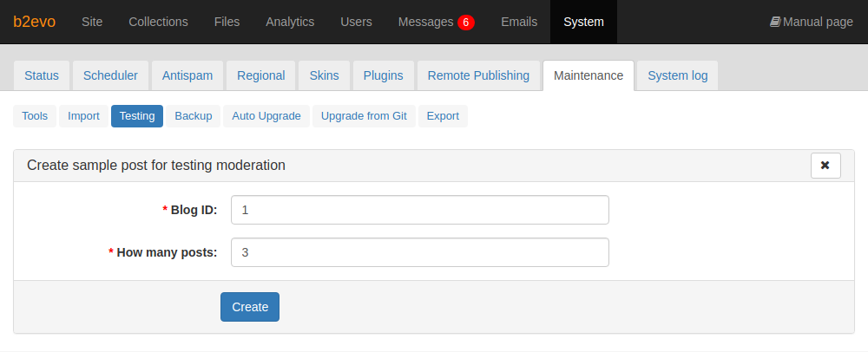
Task: Open the Import sub-tab
Action: pos(83,116)
